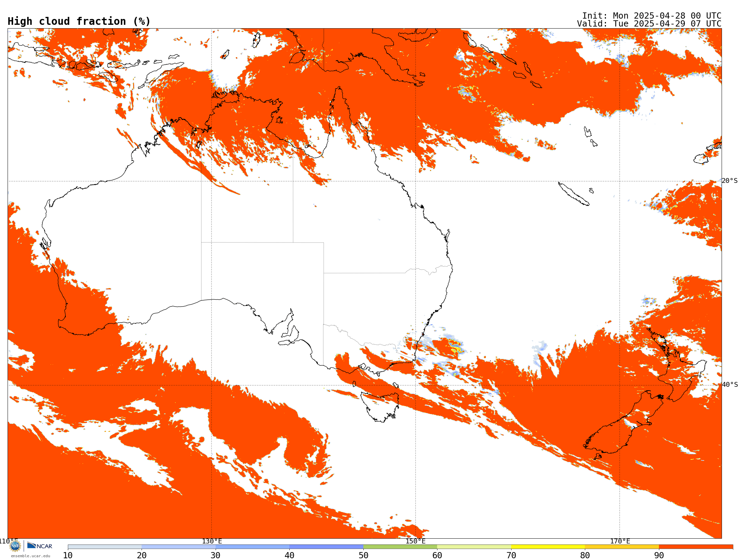Click the 20-30 pale blue colorbar segment
744x560 pixels.
(x=178, y=547)
